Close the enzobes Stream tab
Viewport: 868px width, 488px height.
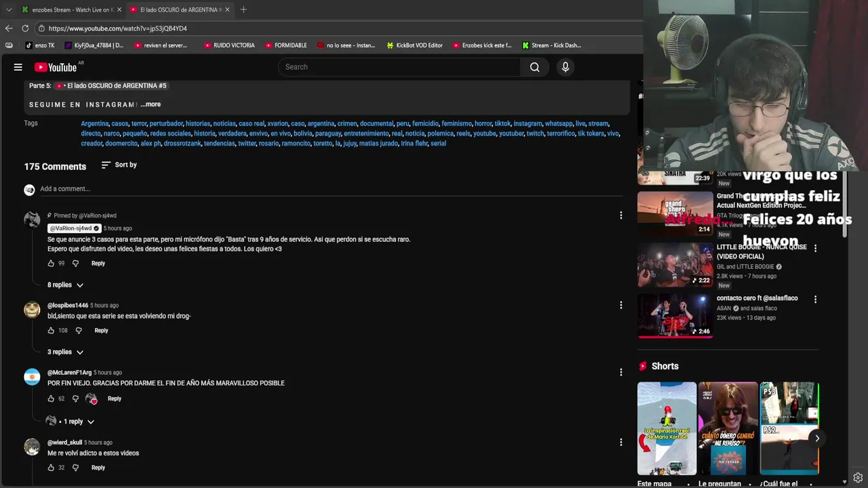pyautogui.click(x=119, y=9)
